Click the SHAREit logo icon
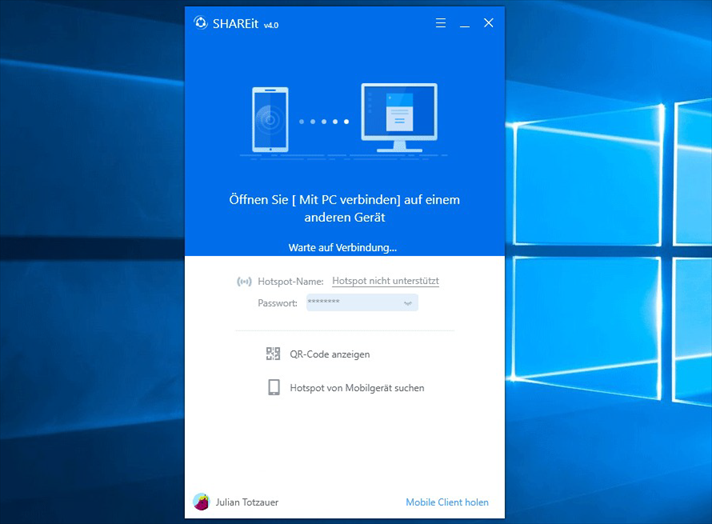This screenshot has width=712, height=524. pos(200,23)
